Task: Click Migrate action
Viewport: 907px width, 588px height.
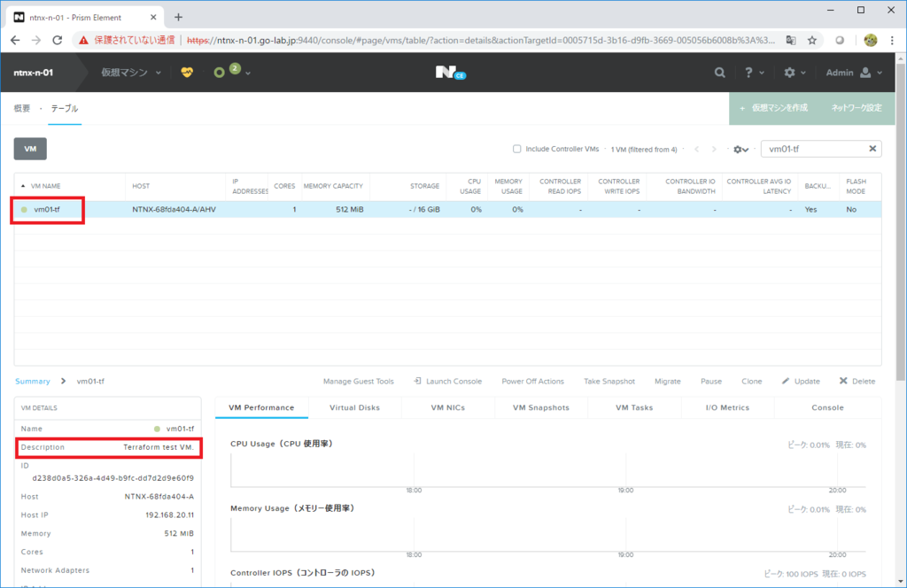Action: (x=668, y=381)
